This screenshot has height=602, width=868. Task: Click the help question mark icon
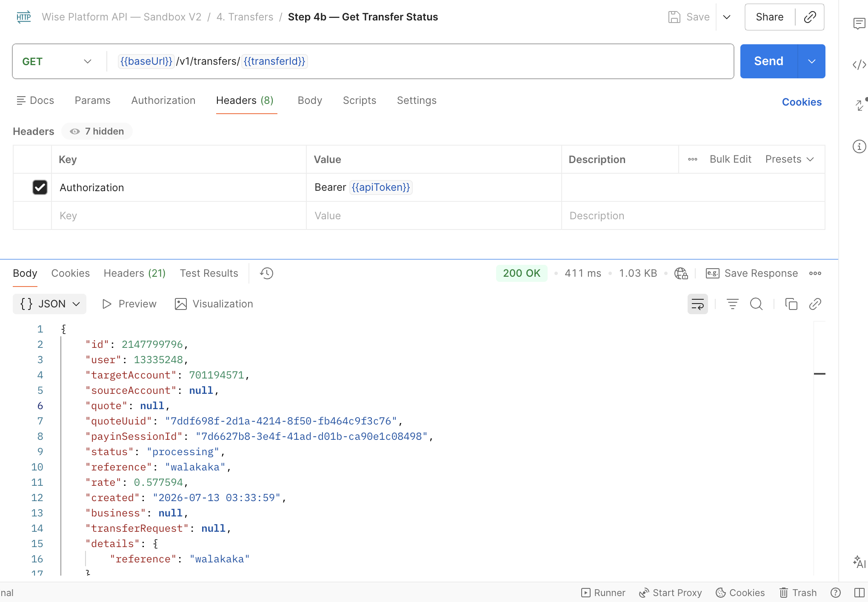coord(836,593)
